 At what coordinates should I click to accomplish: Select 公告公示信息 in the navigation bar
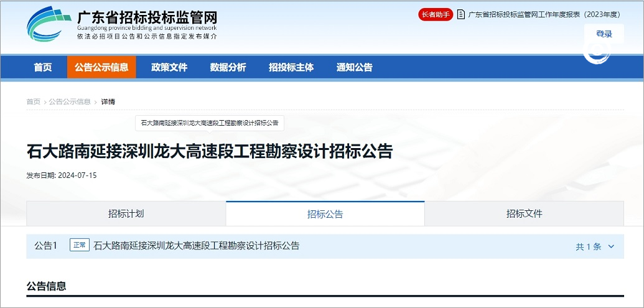(x=101, y=67)
